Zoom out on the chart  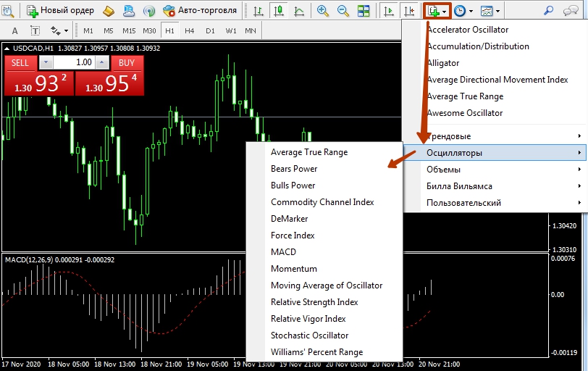343,11
